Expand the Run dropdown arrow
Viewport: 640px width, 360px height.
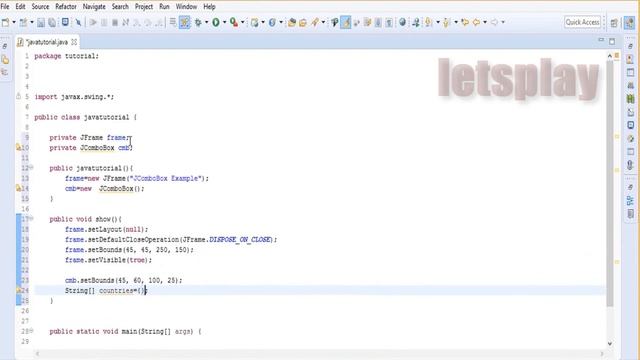tap(224, 22)
